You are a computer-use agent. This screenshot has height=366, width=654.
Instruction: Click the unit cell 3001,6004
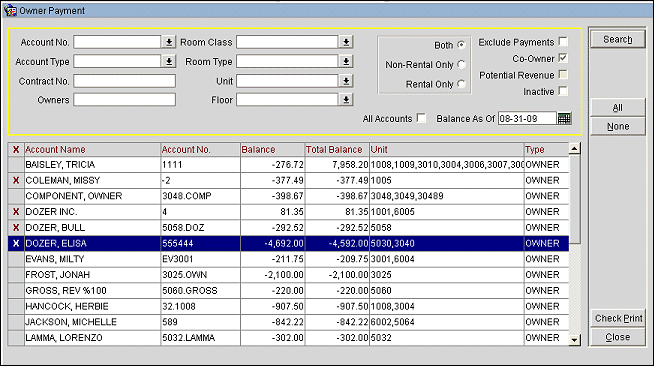pyautogui.click(x=447, y=259)
